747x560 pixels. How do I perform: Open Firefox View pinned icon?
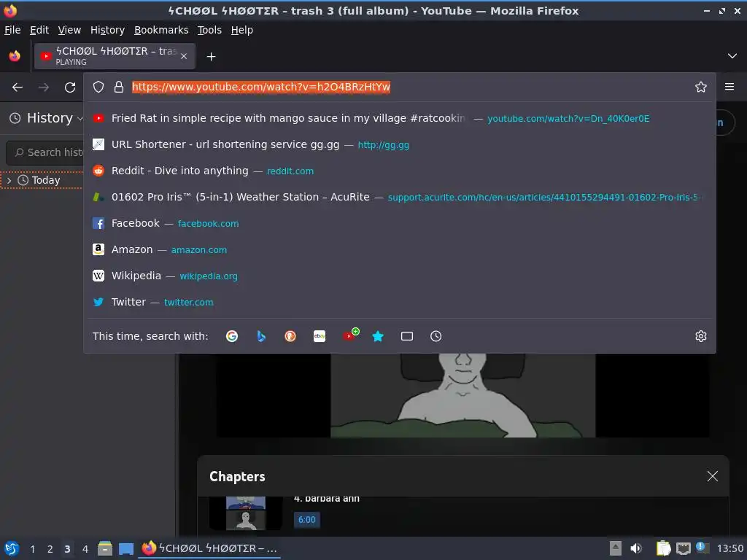click(15, 56)
